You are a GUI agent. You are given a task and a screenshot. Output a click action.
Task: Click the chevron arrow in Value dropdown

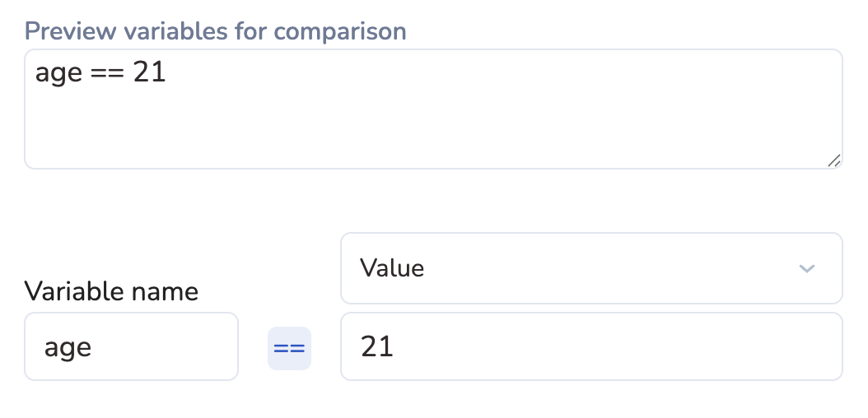[807, 269]
